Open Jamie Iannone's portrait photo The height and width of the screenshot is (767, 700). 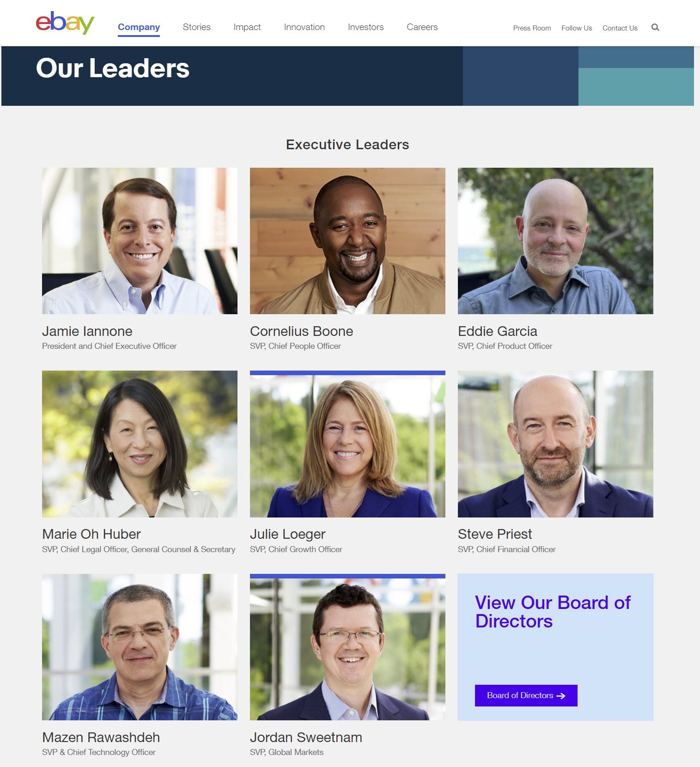point(140,241)
